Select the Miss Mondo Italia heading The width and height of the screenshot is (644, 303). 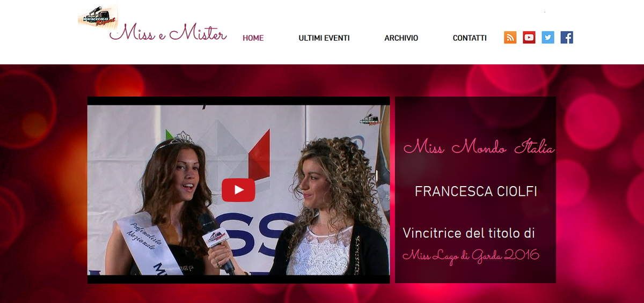pos(479,147)
